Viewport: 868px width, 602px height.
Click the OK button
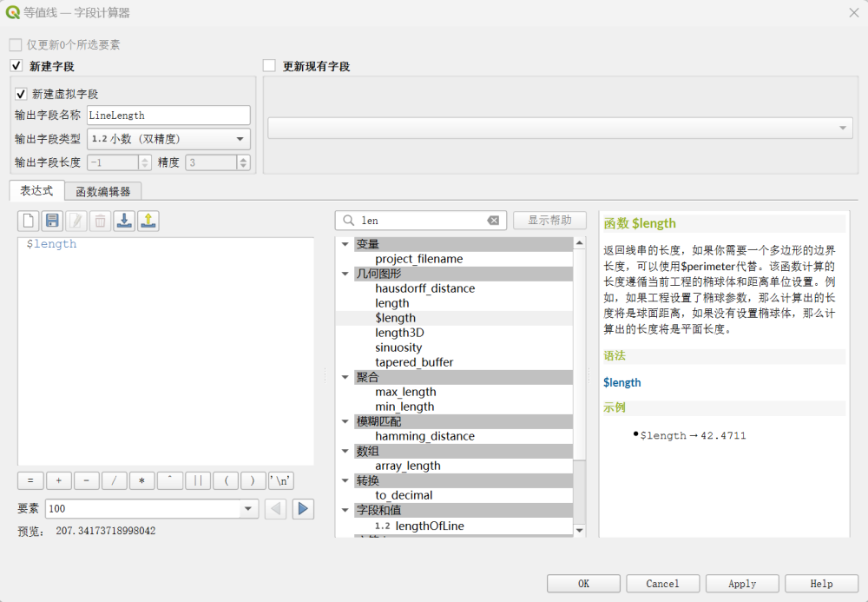tap(583, 584)
